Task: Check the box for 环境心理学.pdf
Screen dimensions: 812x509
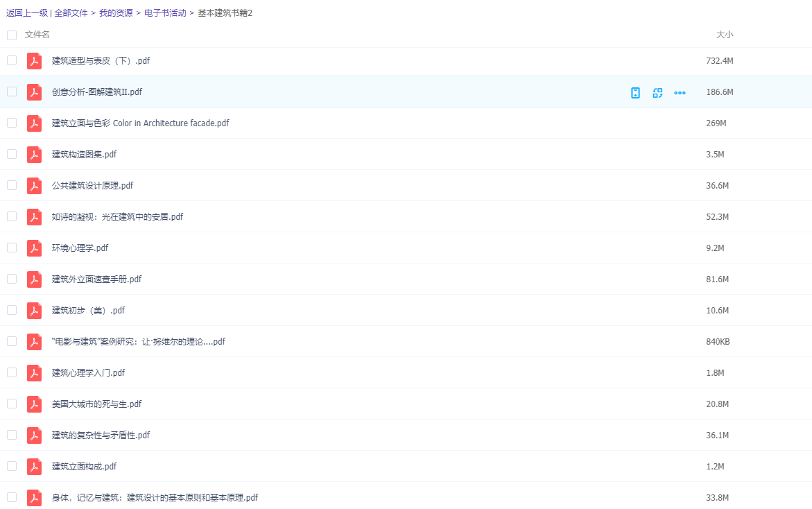Action: pos(12,248)
